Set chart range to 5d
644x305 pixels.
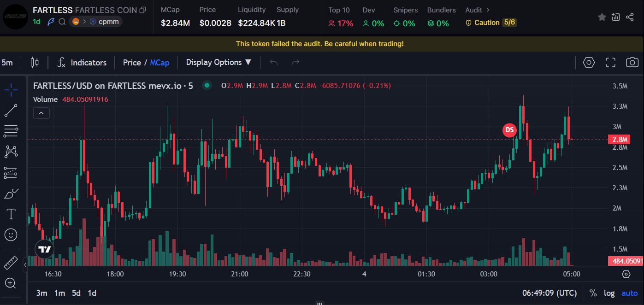point(76,293)
